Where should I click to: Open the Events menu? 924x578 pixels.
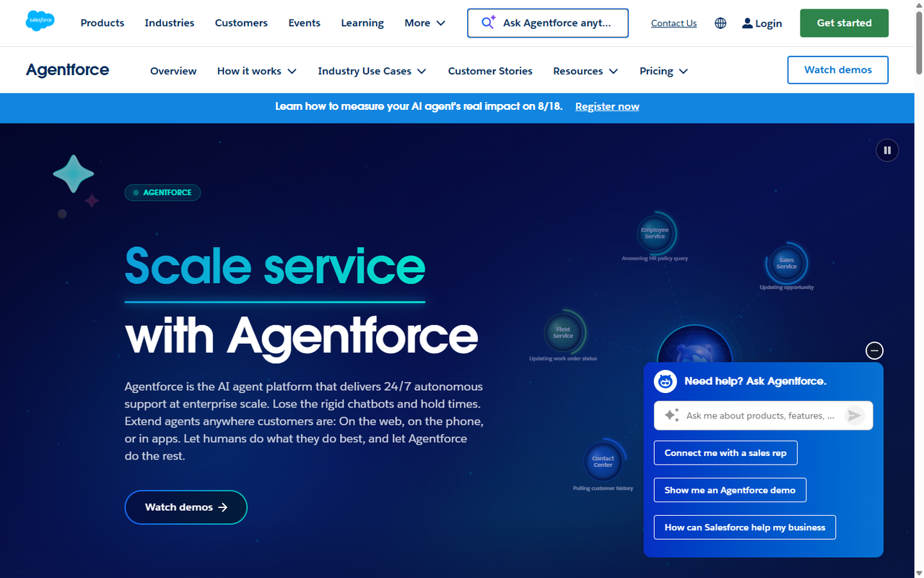pyautogui.click(x=305, y=23)
